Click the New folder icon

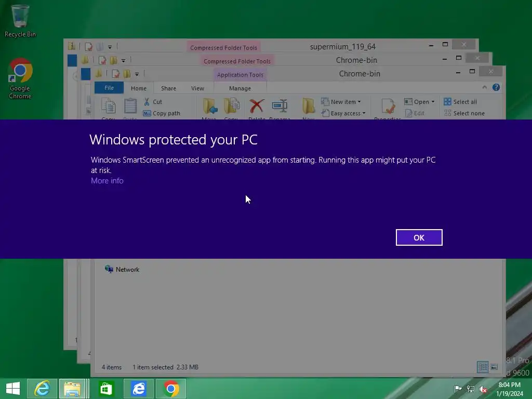point(309,106)
